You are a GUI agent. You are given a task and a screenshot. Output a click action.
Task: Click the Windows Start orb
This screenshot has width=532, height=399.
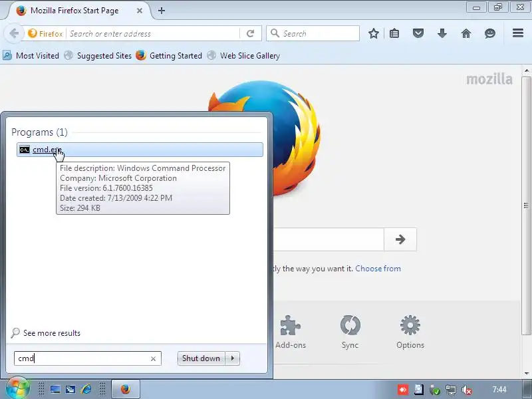(17, 389)
